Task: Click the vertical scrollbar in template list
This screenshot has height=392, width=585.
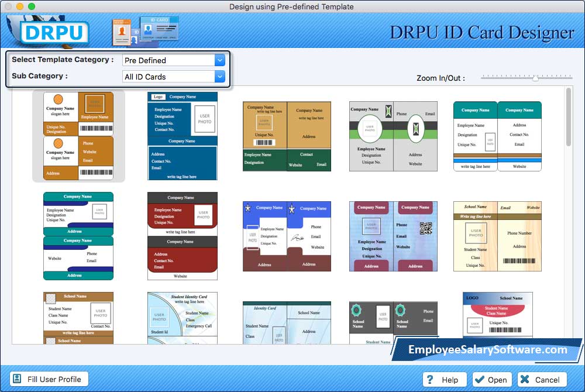Action: tap(569, 117)
